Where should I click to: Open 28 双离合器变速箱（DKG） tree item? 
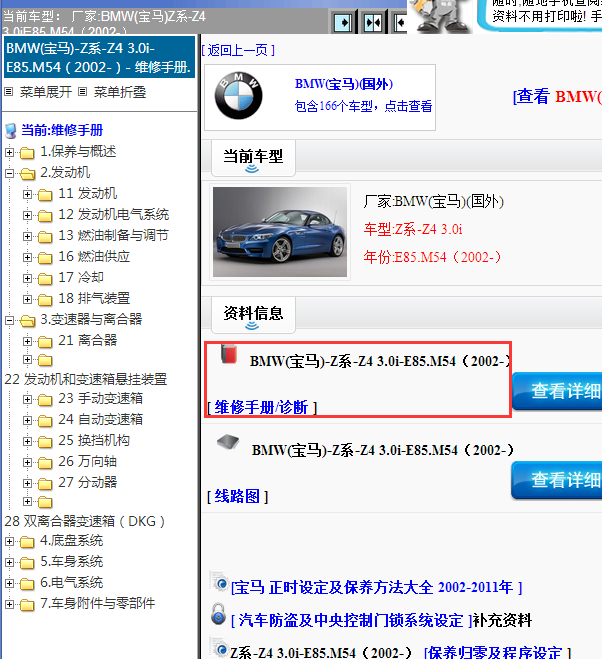click(84, 521)
